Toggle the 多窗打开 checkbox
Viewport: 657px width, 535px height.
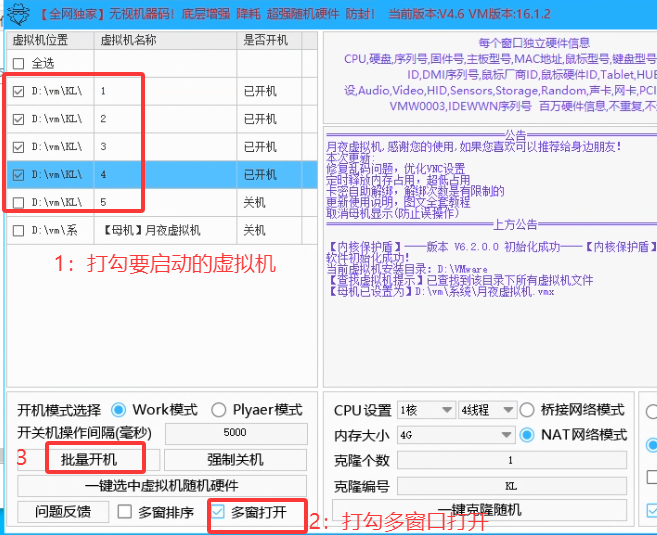(x=218, y=512)
